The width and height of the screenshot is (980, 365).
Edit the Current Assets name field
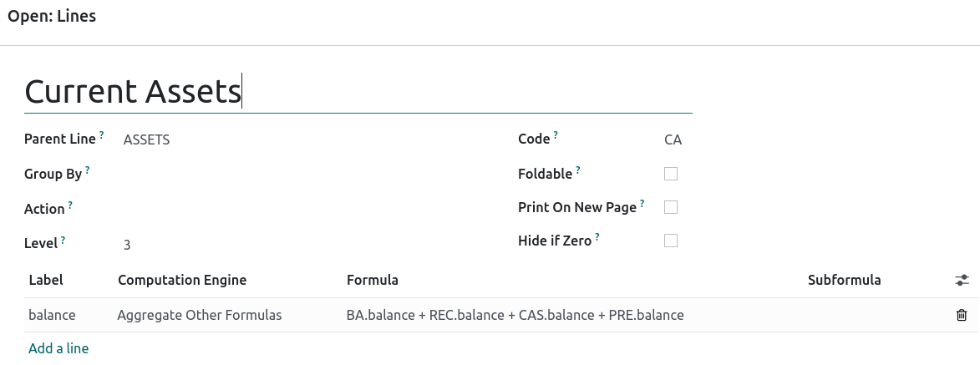(x=358, y=91)
